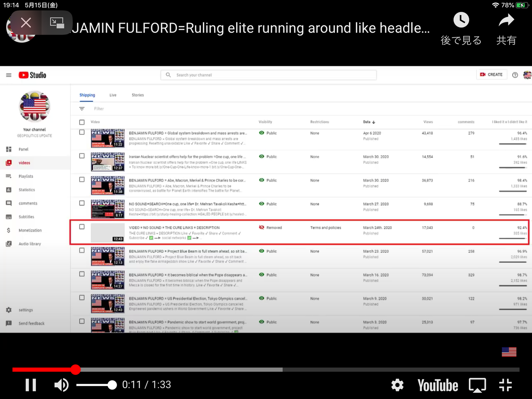Click the CREATE button
The height and width of the screenshot is (399, 532).
point(491,75)
